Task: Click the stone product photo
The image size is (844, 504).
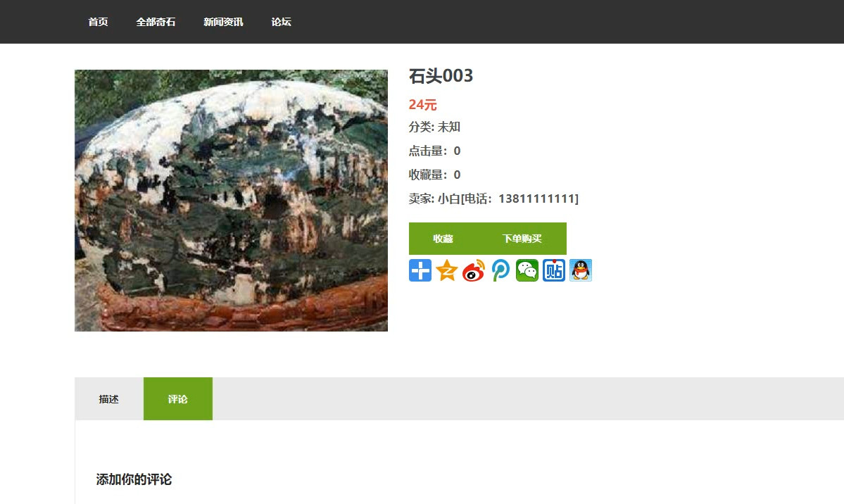Action: [x=231, y=201]
